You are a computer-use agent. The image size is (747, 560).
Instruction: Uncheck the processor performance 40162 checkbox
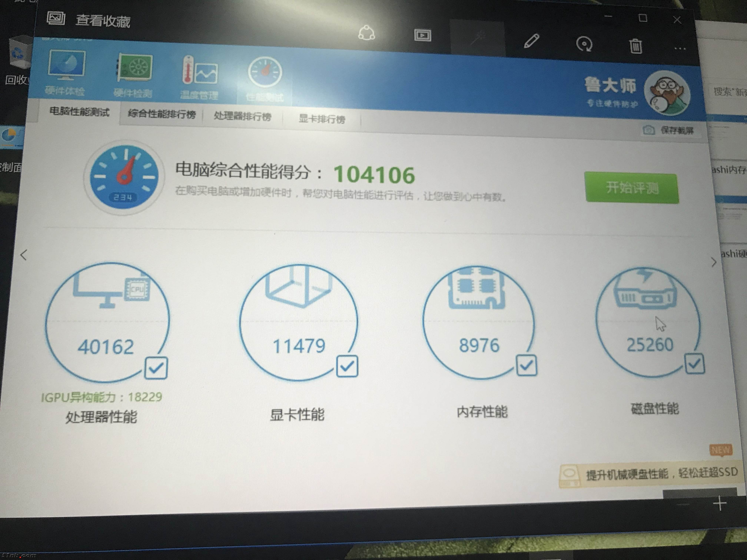156,368
